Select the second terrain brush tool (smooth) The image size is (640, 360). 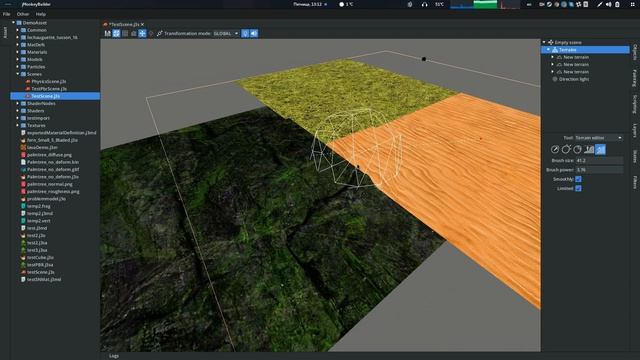[566, 149]
